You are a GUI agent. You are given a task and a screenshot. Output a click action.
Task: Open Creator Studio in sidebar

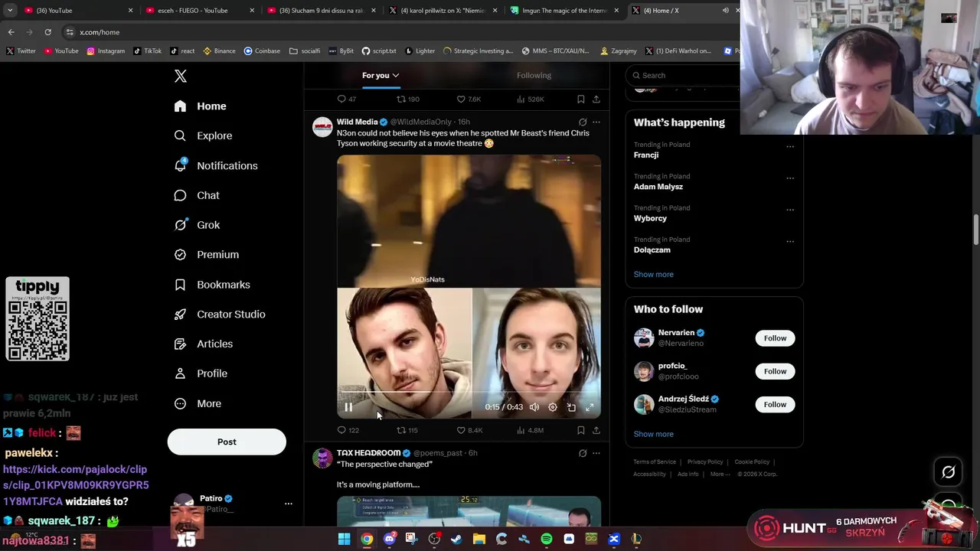(x=220, y=315)
